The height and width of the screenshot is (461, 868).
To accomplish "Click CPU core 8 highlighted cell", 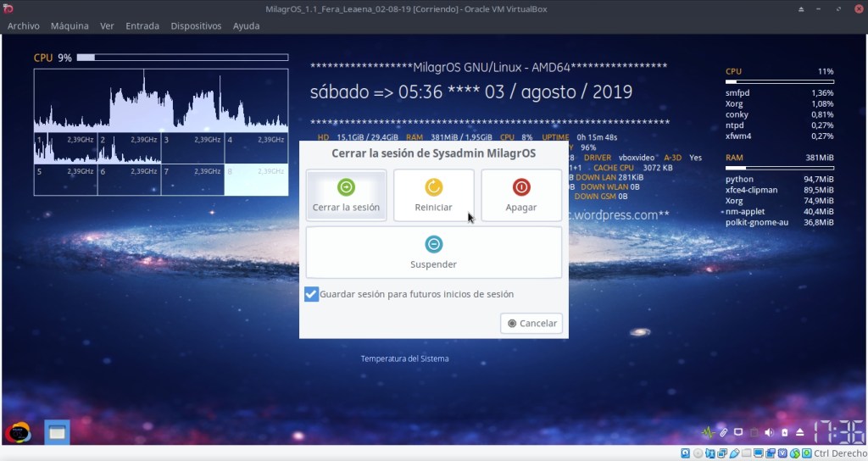I will [256, 180].
